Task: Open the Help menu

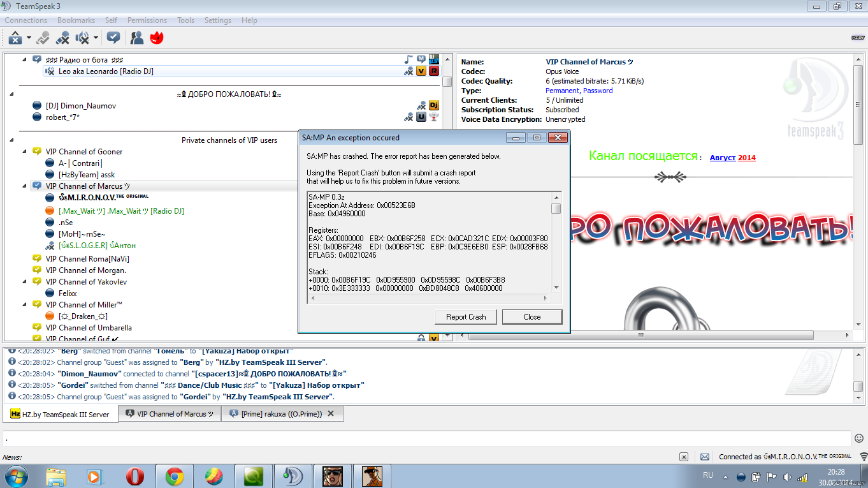Action: click(249, 20)
